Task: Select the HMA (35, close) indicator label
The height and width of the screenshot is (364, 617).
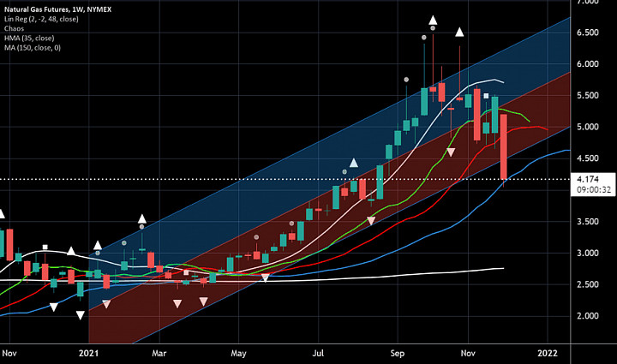Action: point(29,39)
